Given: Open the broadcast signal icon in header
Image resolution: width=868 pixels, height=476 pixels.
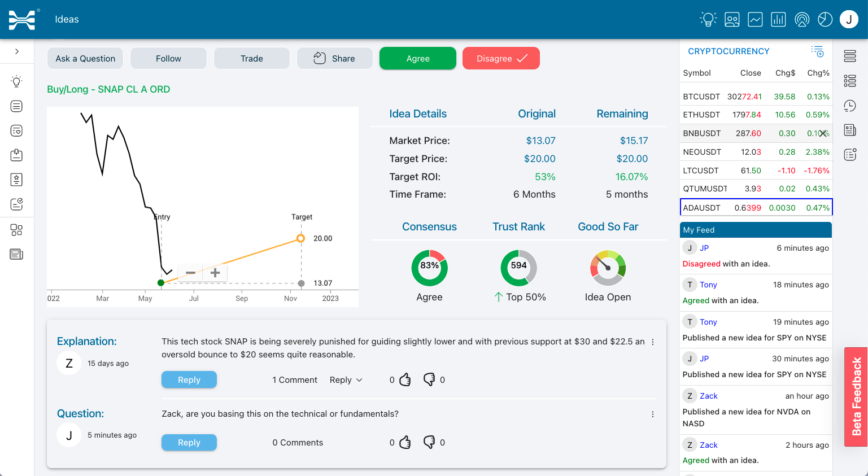Looking at the screenshot, I should pyautogui.click(x=801, y=20).
